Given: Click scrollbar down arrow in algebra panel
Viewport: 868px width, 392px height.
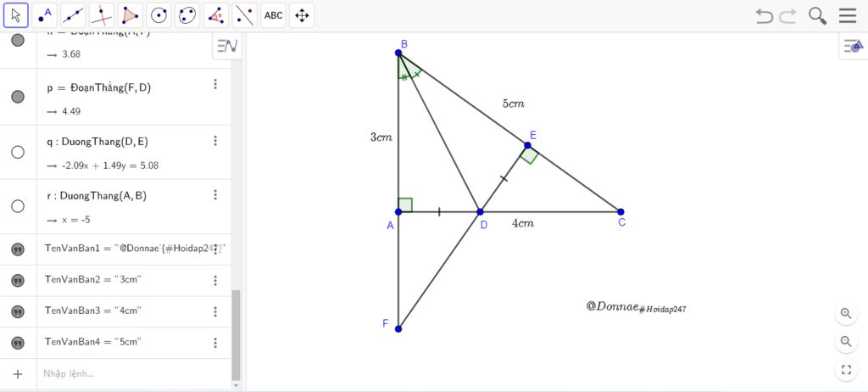Looking at the screenshot, I should [x=236, y=385].
